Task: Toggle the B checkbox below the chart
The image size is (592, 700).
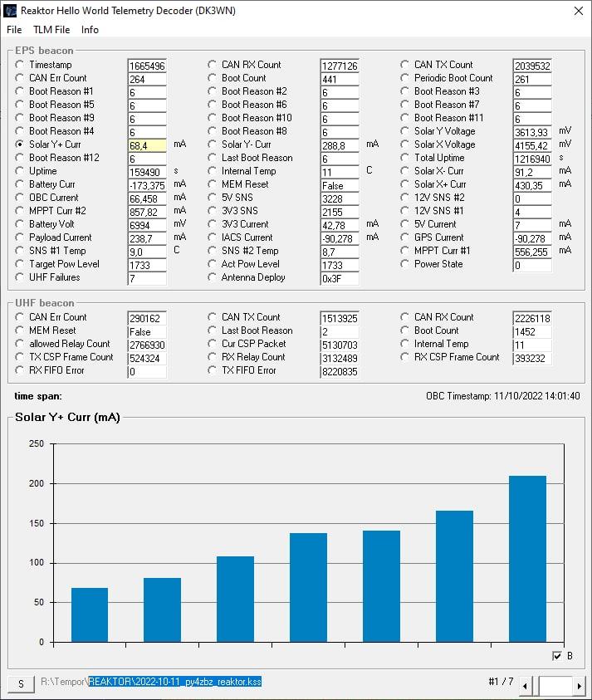Action: (x=557, y=656)
